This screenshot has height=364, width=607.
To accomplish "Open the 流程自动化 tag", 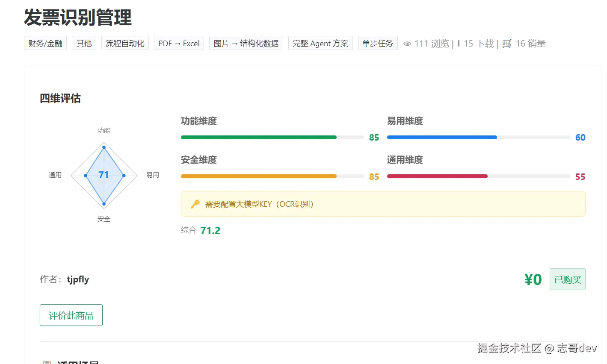I will tap(125, 43).
